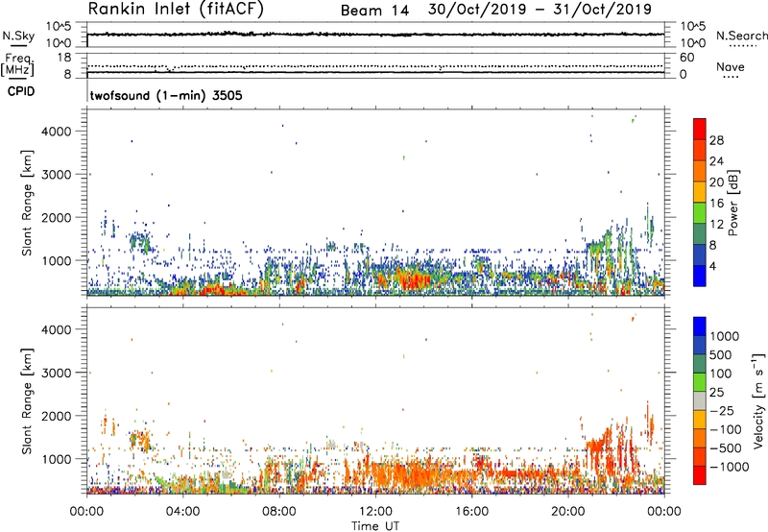Viewport: 768px width, 532px height.
Task: Click the "2000" range tick of power panel
Action: [59, 218]
